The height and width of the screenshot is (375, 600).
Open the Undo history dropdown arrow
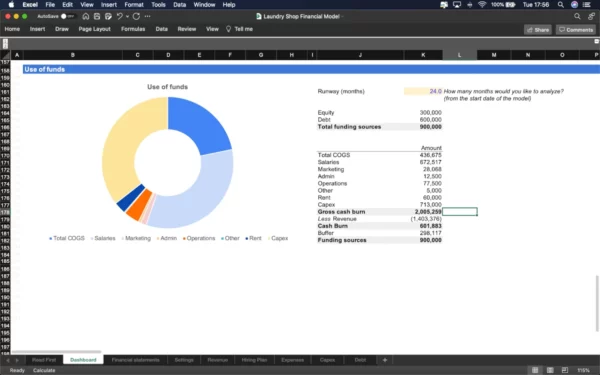(x=127, y=16)
